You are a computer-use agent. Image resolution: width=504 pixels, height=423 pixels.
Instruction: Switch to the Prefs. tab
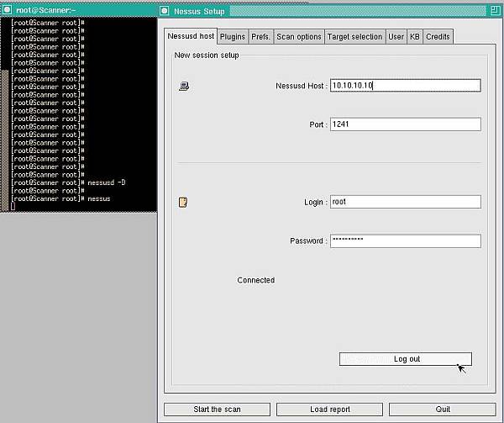[260, 37]
